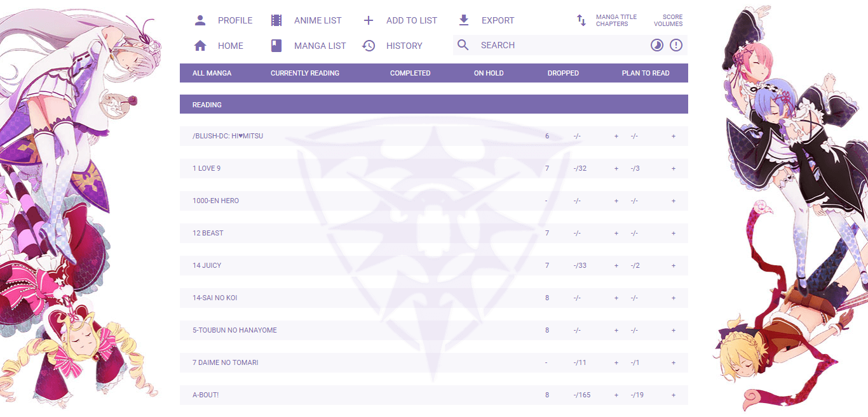Viewport: 868px width, 417px height.
Task: Increment volumes for A-BOUT!
Action: click(x=674, y=395)
